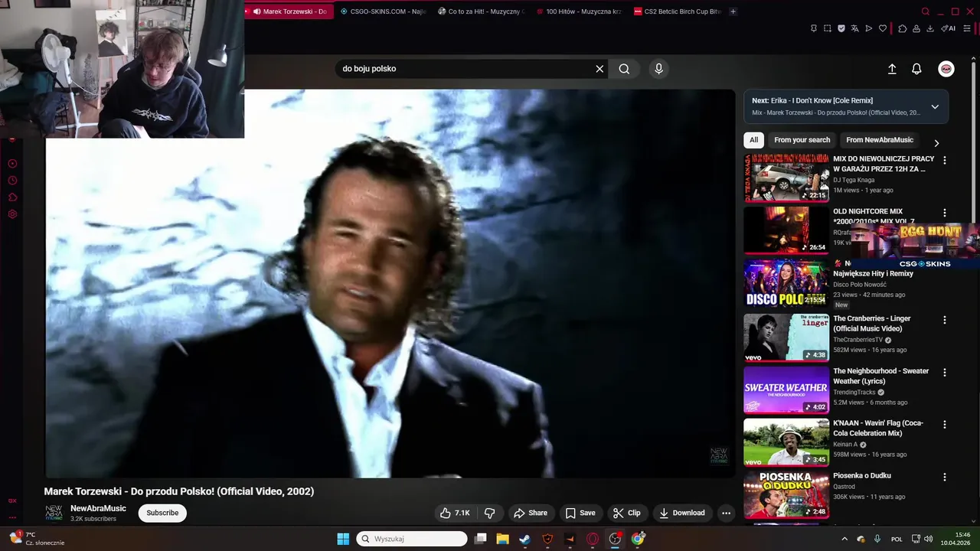The image size is (980, 551).
Task: Switch to 100 Hitów browser tab
Action: click(579, 11)
